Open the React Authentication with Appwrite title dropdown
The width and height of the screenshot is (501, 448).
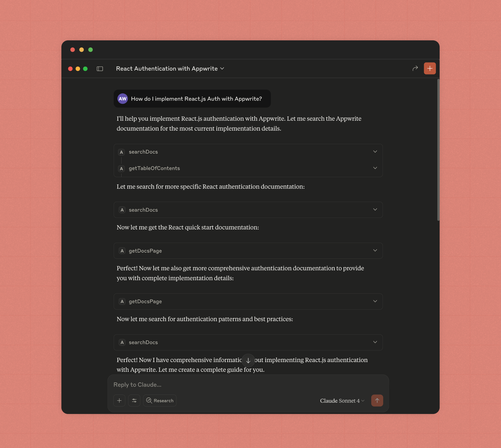coord(170,69)
